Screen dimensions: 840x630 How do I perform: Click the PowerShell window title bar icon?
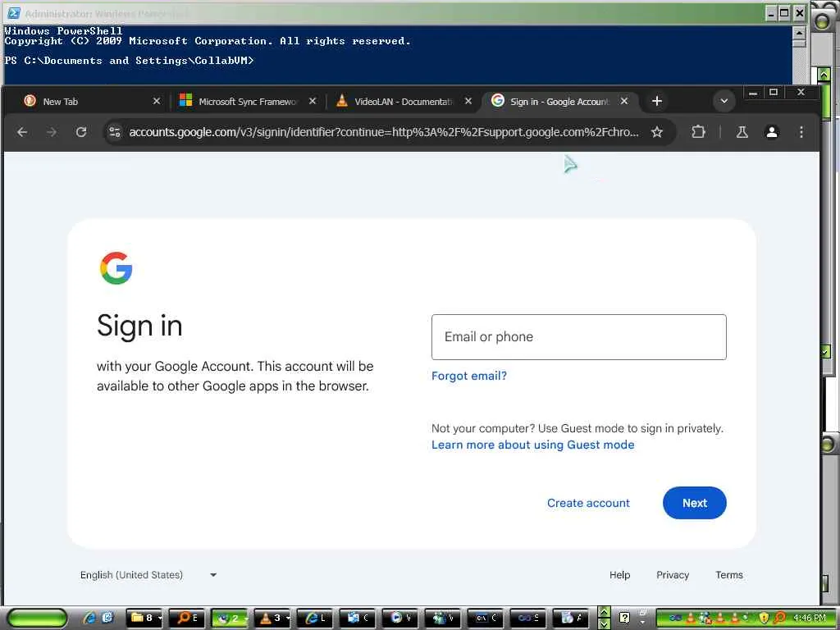point(14,13)
